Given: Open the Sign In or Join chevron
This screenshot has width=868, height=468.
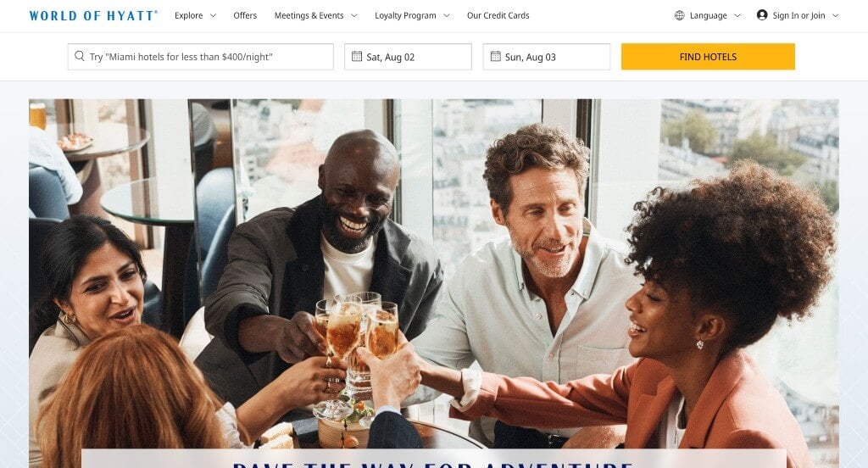Looking at the screenshot, I should pos(835,16).
